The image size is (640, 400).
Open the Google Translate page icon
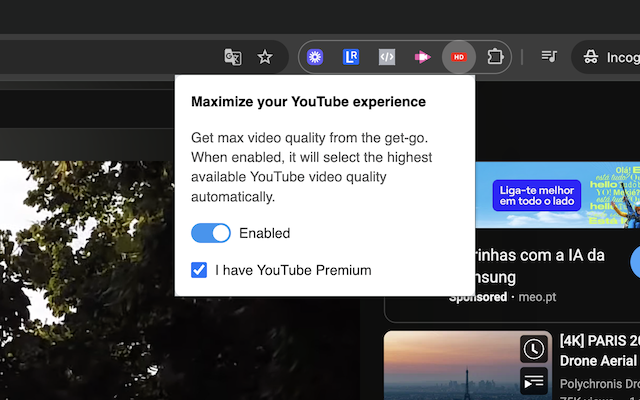point(233,57)
